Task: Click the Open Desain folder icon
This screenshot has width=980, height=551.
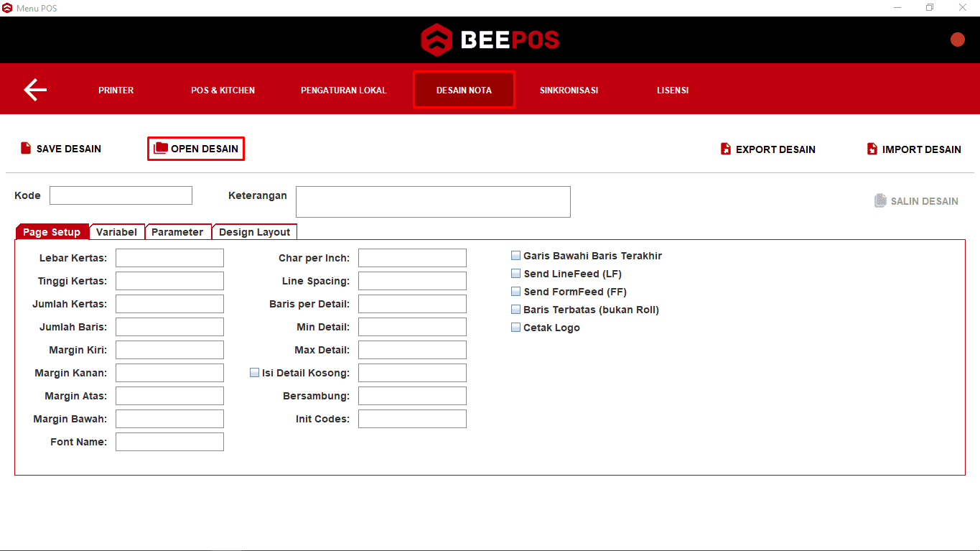Action: 161,149
